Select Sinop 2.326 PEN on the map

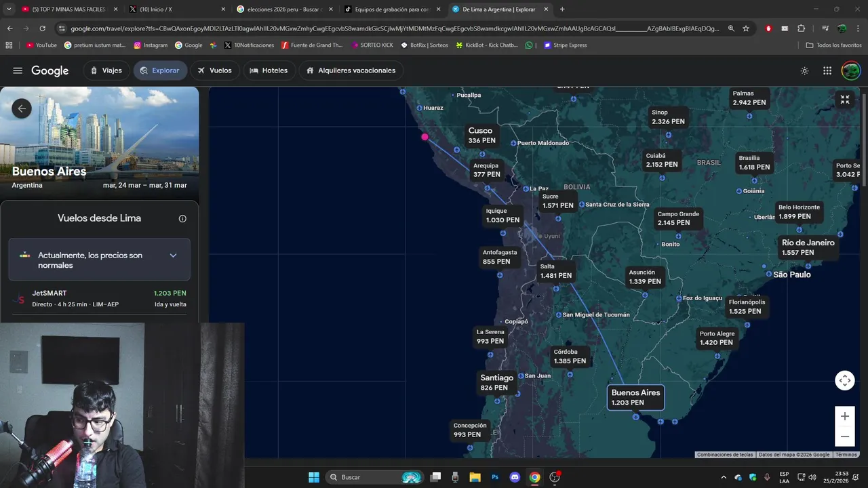668,117
